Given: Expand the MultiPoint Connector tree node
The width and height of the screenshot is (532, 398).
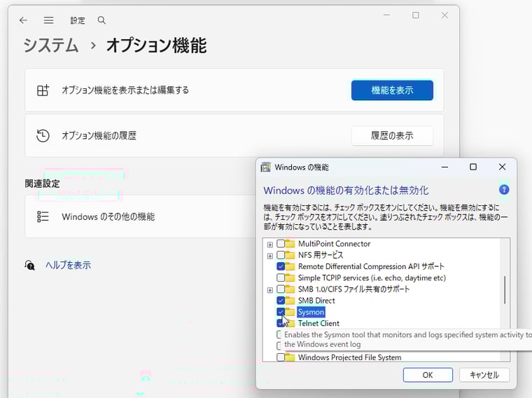Looking at the screenshot, I should click(270, 245).
